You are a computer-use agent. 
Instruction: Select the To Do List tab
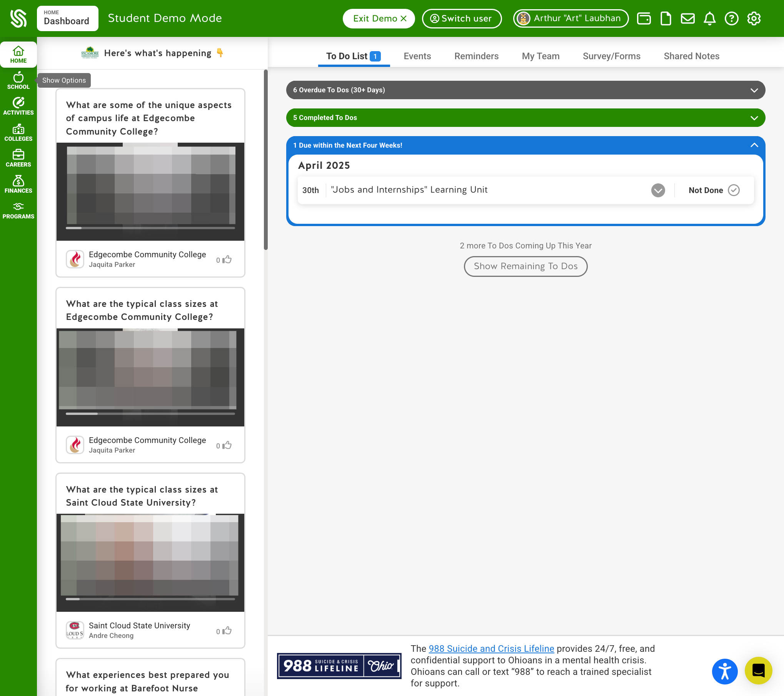(x=354, y=56)
